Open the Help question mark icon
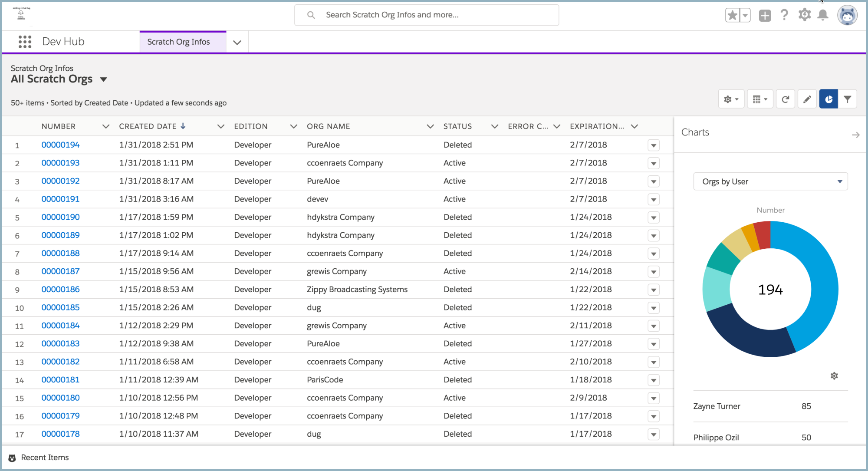 784,15
